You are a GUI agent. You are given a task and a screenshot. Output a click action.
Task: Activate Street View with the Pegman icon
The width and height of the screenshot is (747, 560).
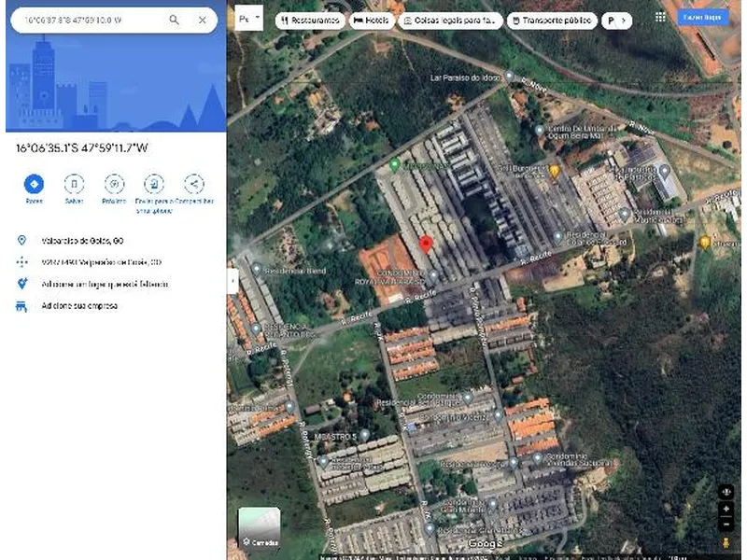726,543
